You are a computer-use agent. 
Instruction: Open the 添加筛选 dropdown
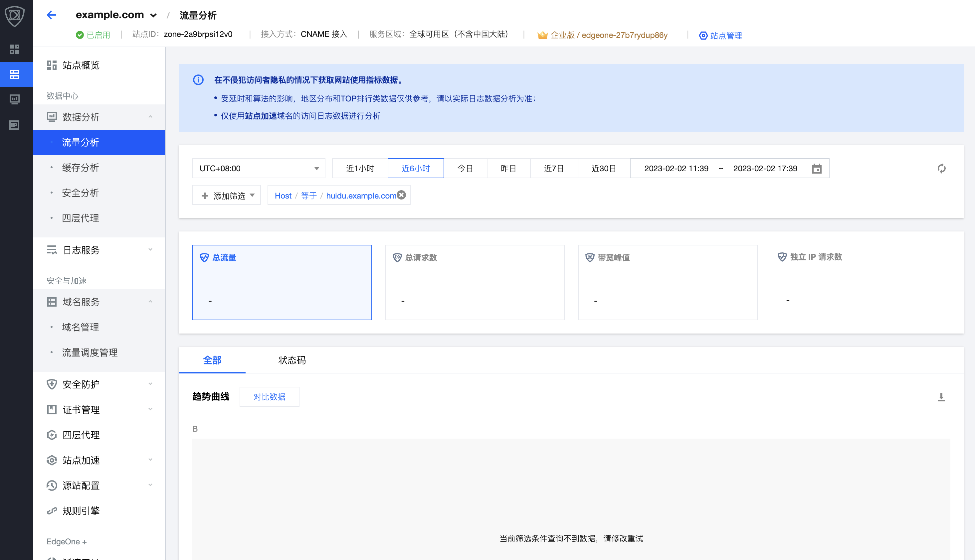(x=227, y=196)
